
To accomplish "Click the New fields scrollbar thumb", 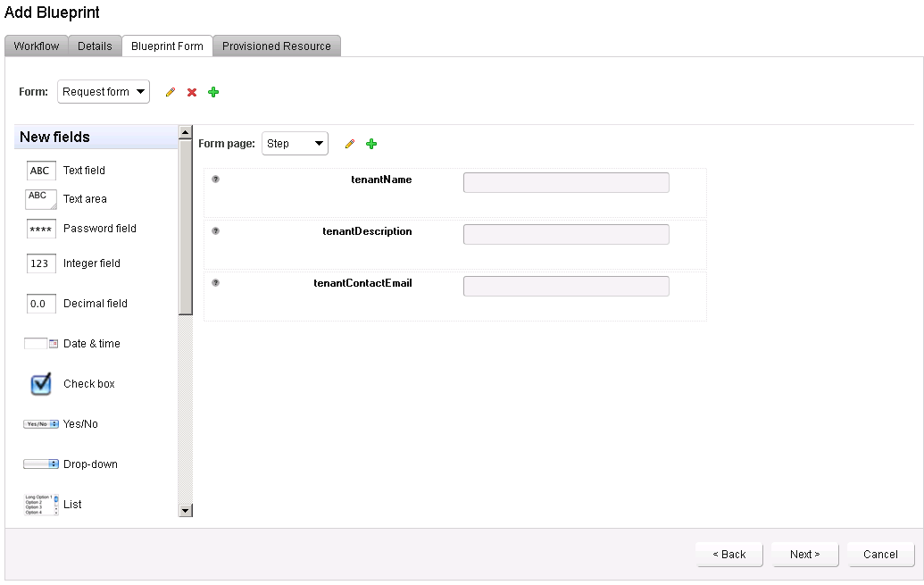I will click(x=186, y=227).
